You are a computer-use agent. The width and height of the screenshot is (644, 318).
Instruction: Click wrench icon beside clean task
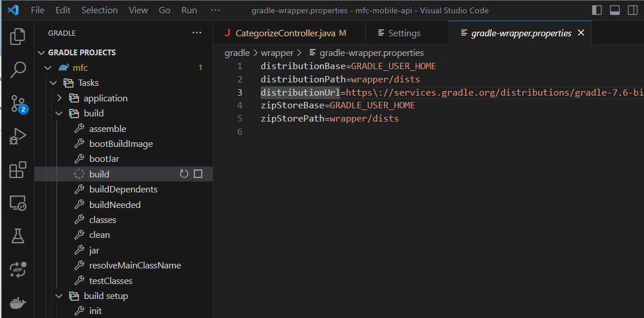click(79, 235)
